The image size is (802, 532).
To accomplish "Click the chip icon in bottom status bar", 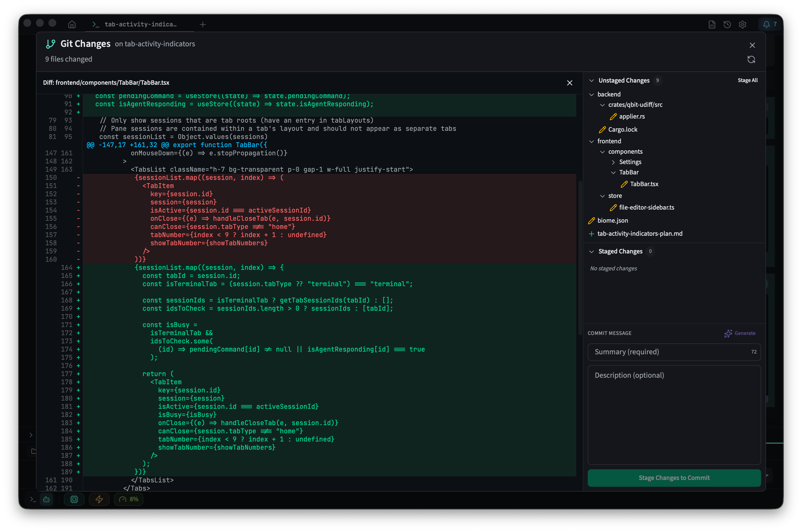I will (x=74, y=499).
